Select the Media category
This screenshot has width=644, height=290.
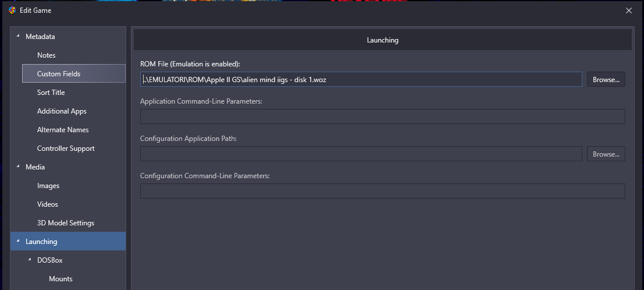coord(35,167)
